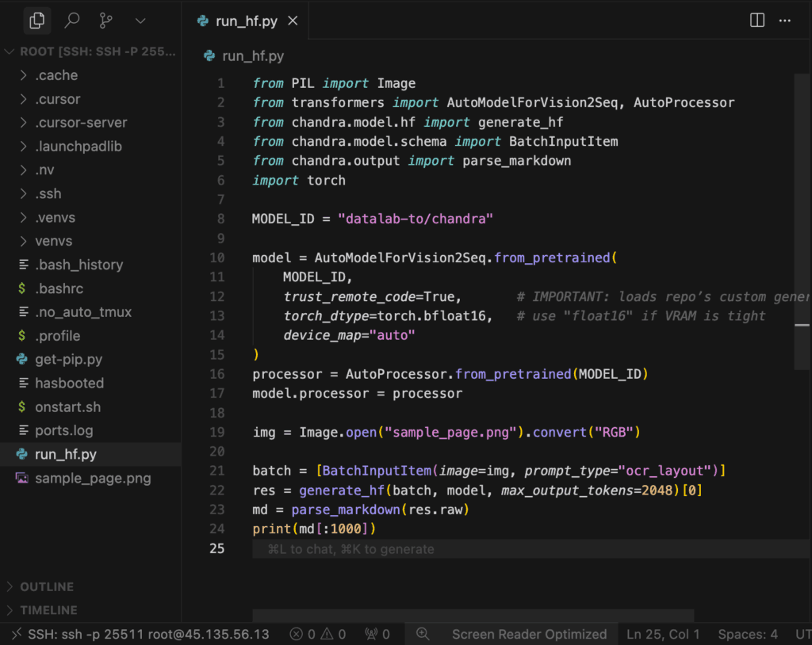Click the errors and warnings status indicator
Viewport: 812px width, 645px height.
[x=317, y=634]
